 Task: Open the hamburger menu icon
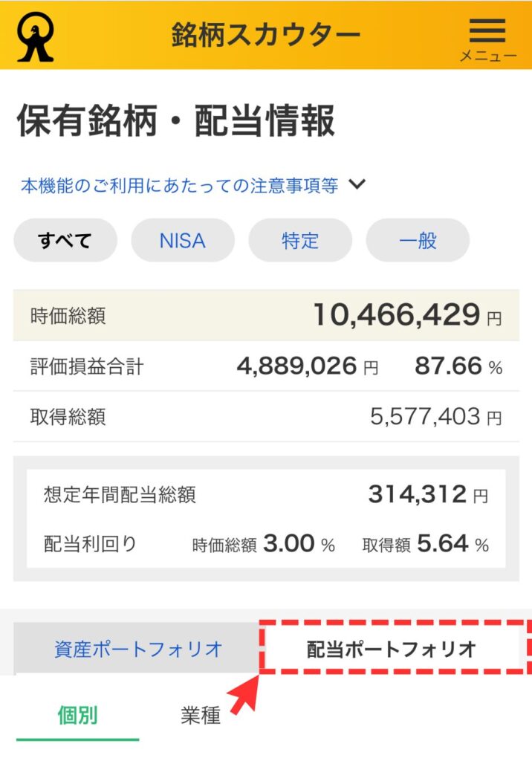tap(487, 36)
